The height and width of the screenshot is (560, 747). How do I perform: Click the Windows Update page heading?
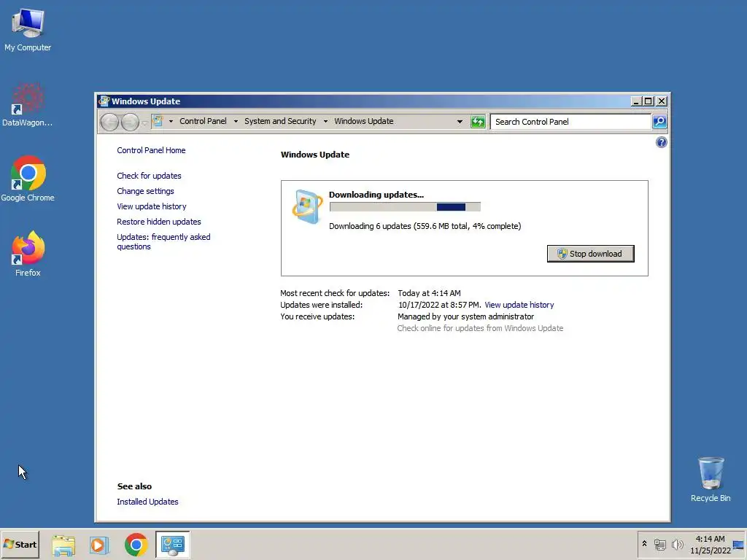[x=315, y=155]
